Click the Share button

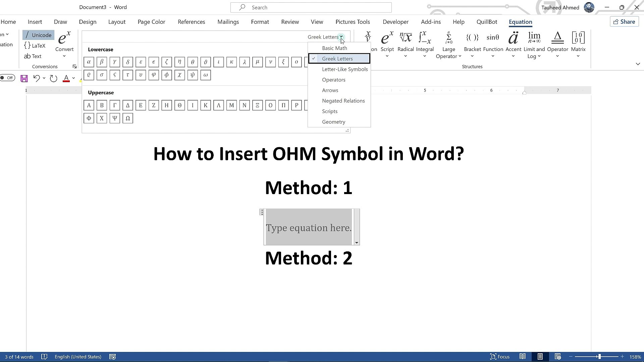pyautogui.click(x=624, y=22)
